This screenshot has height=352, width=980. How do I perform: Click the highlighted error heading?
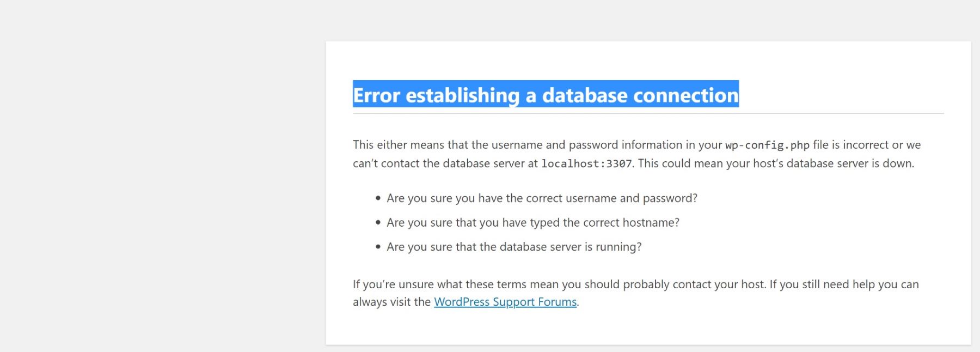(x=546, y=95)
